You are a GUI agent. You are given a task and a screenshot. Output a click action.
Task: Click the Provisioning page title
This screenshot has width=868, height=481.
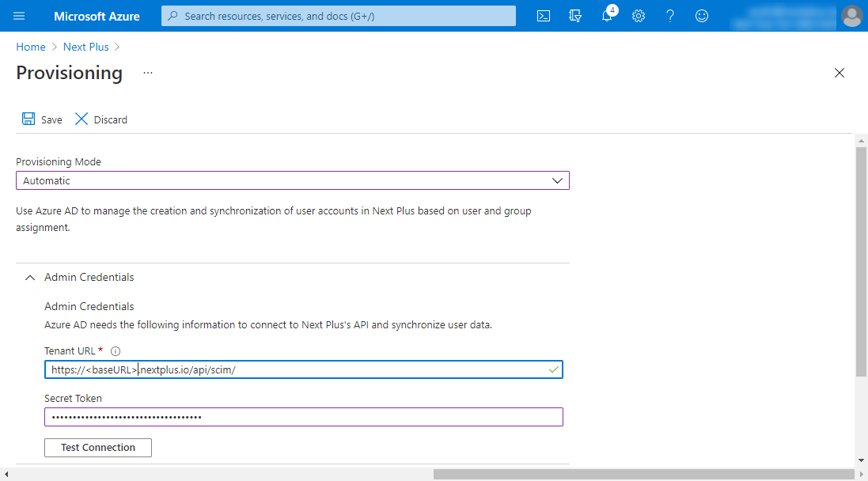69,73
